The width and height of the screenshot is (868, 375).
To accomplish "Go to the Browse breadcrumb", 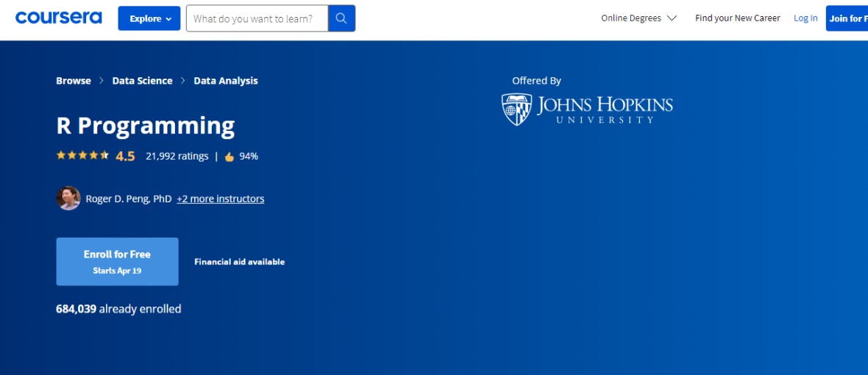I will coord(73,81).
